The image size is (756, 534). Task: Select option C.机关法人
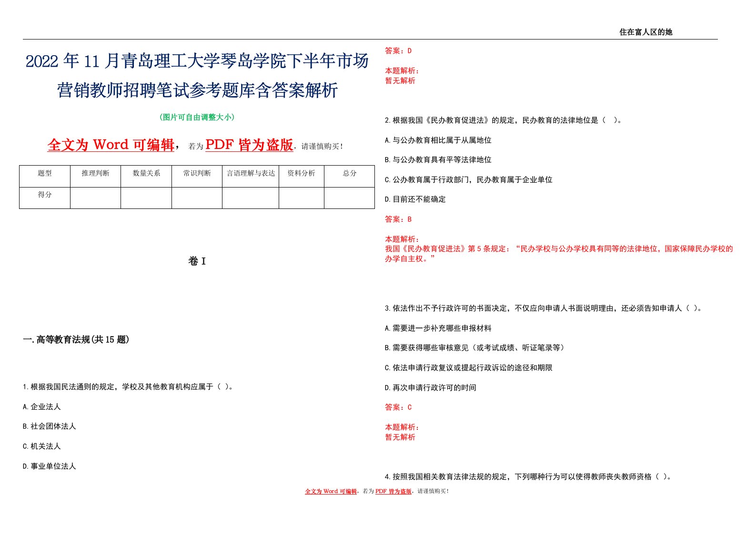[x=42, y=446]
